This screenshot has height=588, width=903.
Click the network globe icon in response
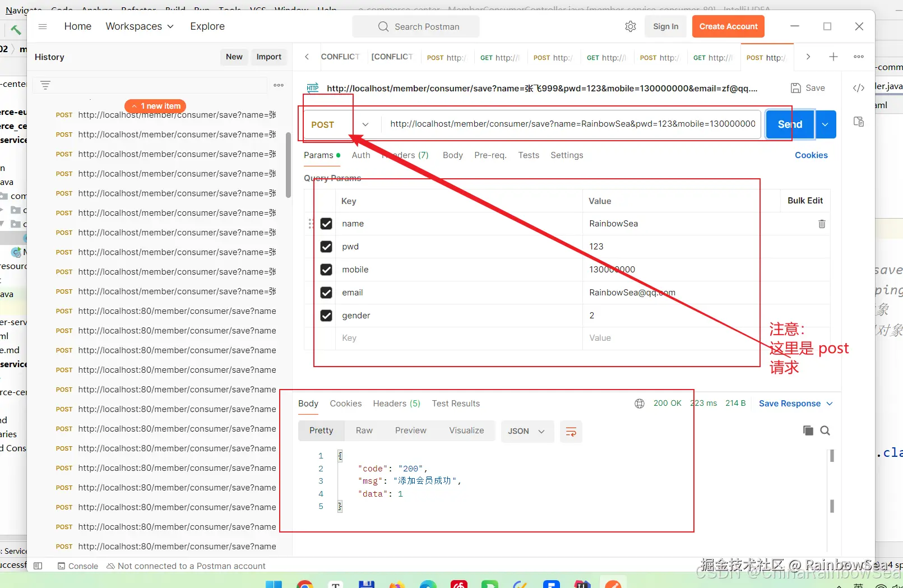[640, 404]
